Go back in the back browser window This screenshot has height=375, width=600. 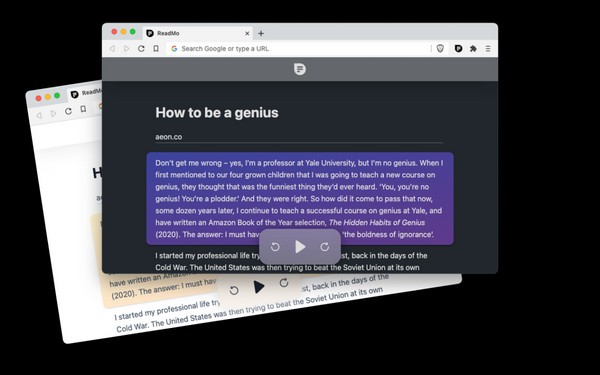point(39,115)
